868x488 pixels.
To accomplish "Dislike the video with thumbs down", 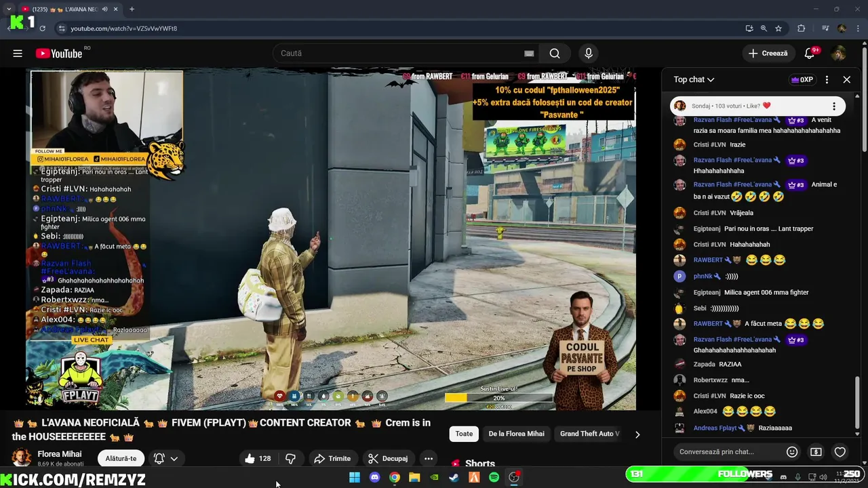I will click(290, 459).
